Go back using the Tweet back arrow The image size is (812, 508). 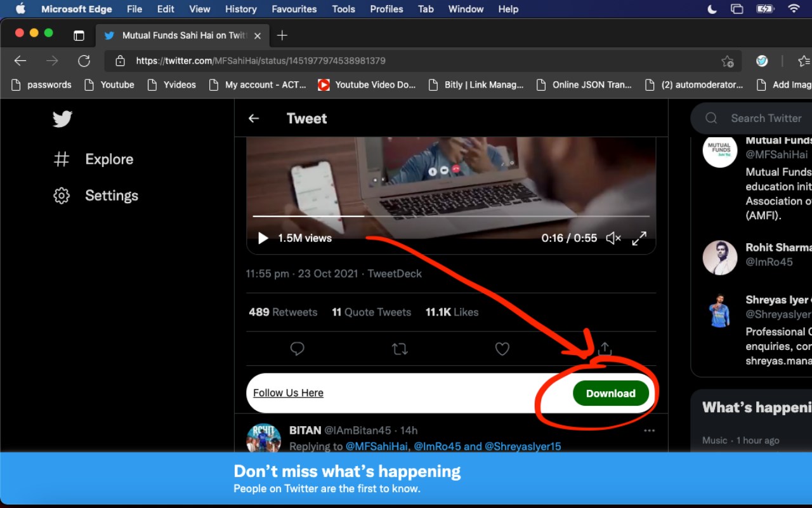(254, 118)
